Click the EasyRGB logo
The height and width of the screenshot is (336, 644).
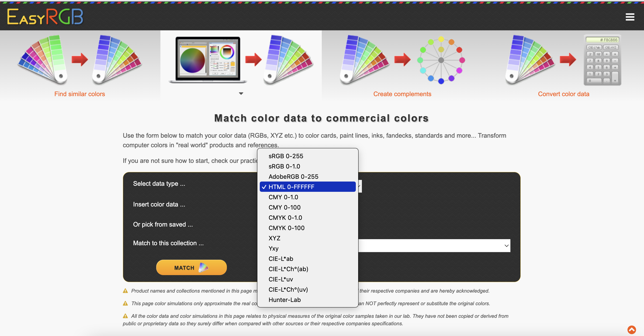click(x=45, y=17)
